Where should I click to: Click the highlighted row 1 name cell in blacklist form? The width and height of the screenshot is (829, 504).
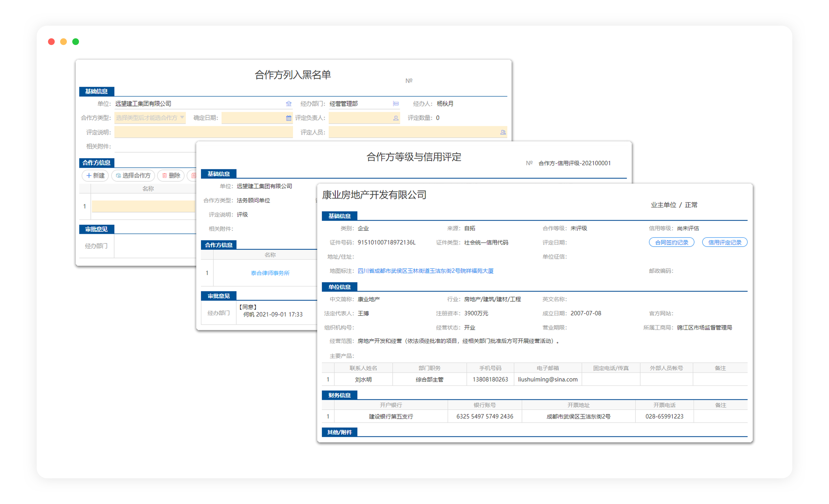[144, 206]
